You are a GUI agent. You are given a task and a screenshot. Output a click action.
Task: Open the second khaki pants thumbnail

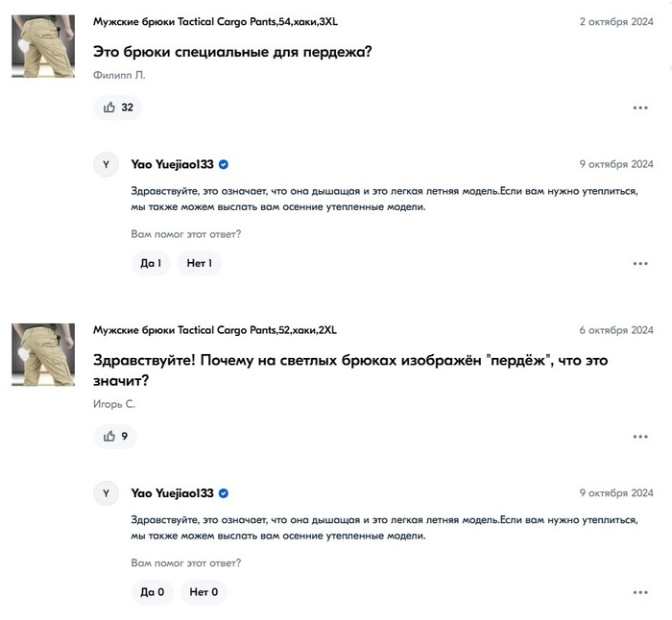click(43, 355)
